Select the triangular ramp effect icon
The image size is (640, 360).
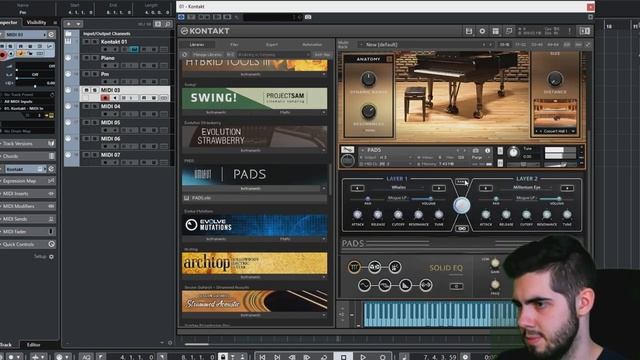click(405, 285)
